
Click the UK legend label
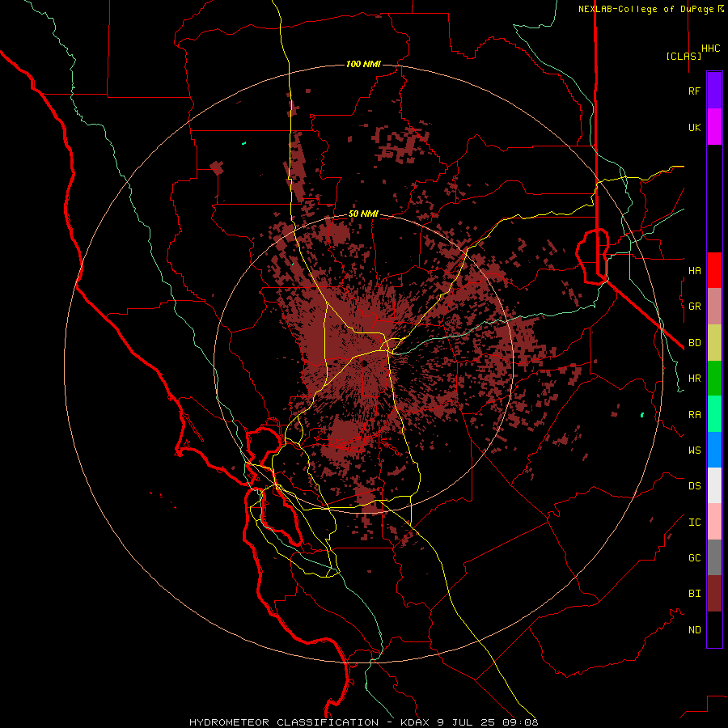694,127
